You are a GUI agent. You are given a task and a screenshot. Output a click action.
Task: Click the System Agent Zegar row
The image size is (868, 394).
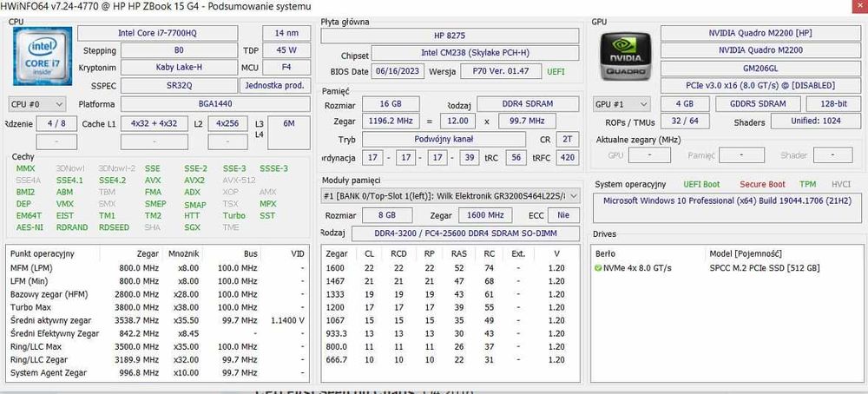click(x=157, y=373)
